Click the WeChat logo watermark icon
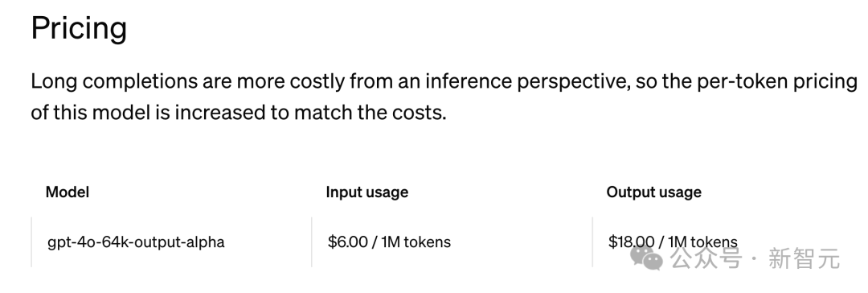Image resolution: width=868 pixels, height=293 pixels. [646, 257]
